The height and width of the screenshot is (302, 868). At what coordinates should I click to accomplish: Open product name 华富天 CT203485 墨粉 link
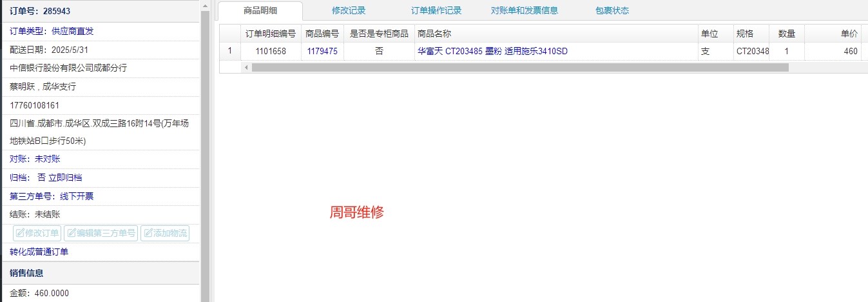pos(492,52)
